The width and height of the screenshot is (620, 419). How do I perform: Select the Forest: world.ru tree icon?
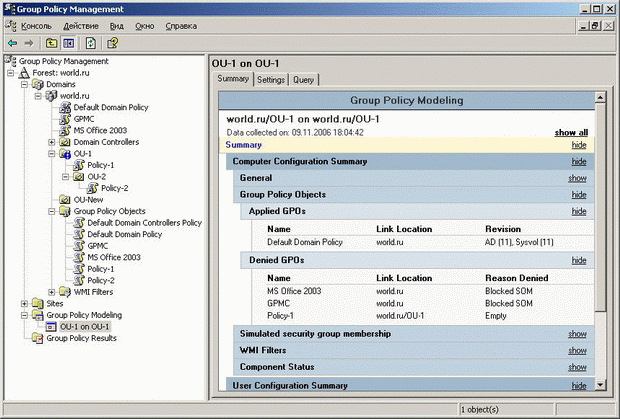click(x=24, y=73)
